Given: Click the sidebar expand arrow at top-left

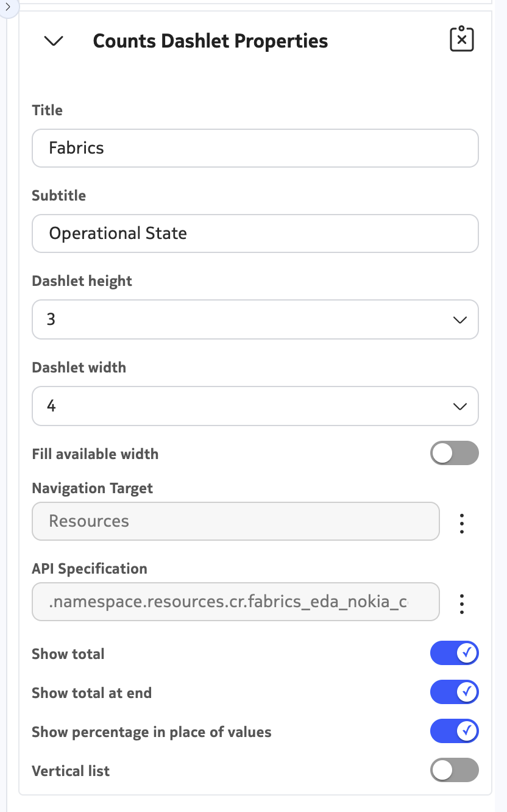Looking at the screenshot, I should pos(9,6).
